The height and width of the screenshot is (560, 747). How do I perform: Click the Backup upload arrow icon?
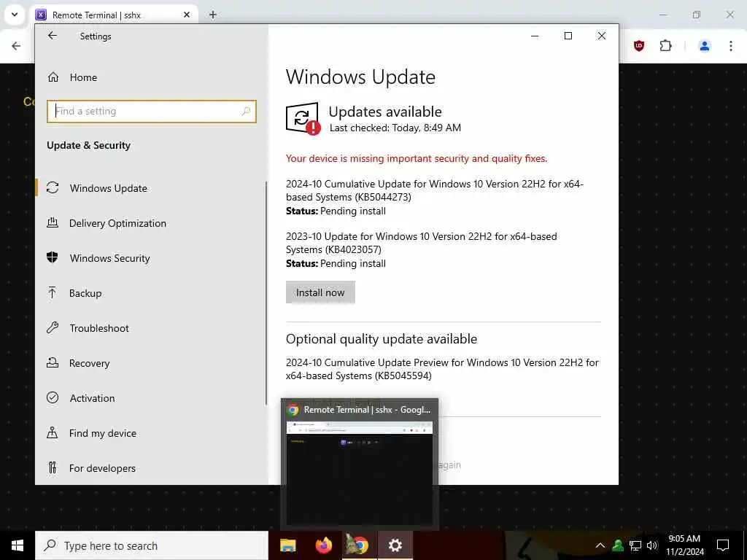(x=53, y=292)
